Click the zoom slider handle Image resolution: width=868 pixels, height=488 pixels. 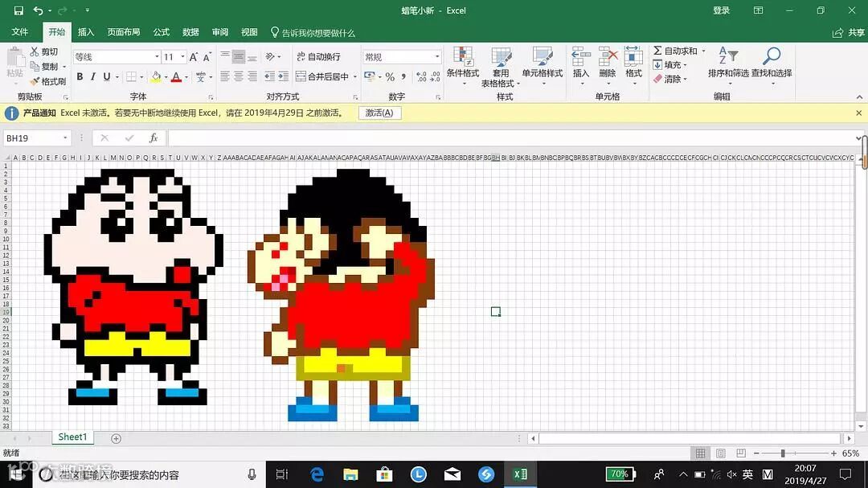(x=783, y=453)
